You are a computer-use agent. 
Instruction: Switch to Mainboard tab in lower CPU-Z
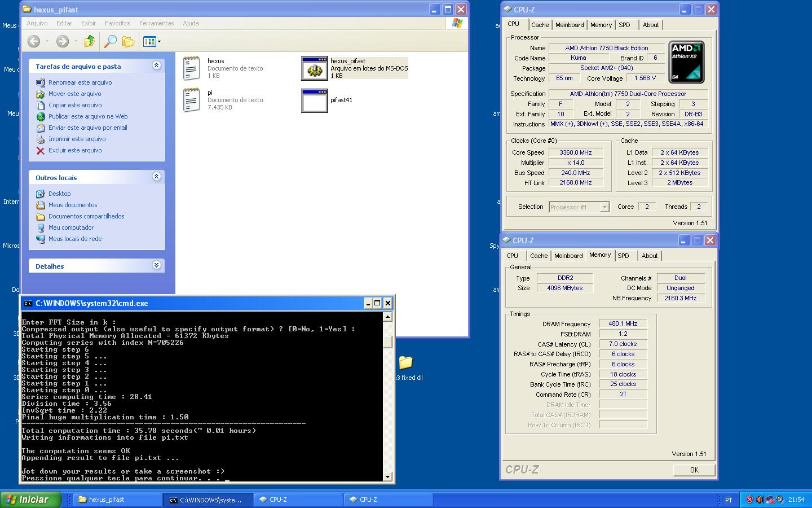[x=568, y=256]
